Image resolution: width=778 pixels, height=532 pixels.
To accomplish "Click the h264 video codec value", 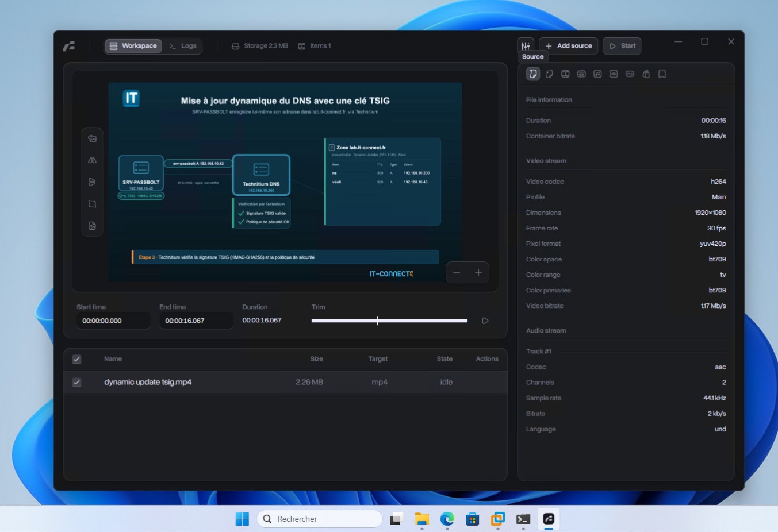I will 718,182.
